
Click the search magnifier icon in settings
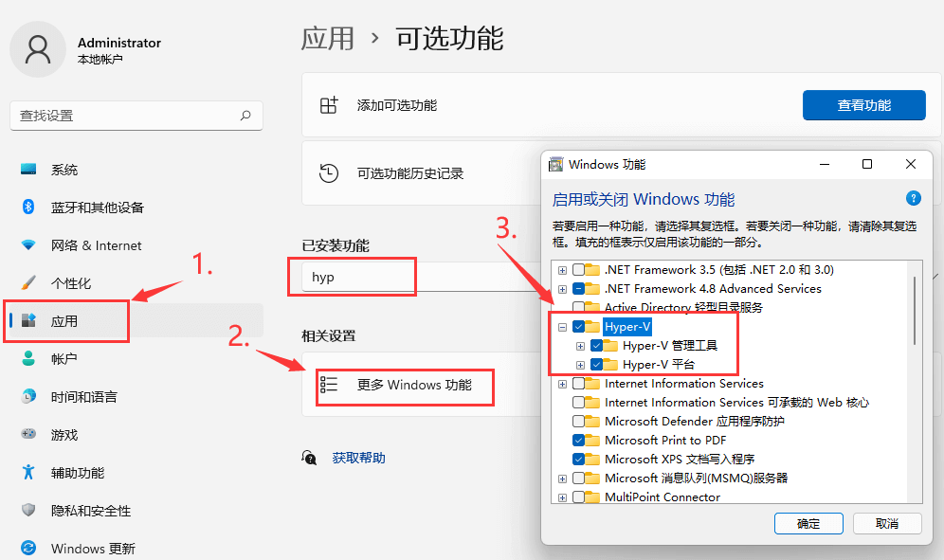[x=245, y=116]
